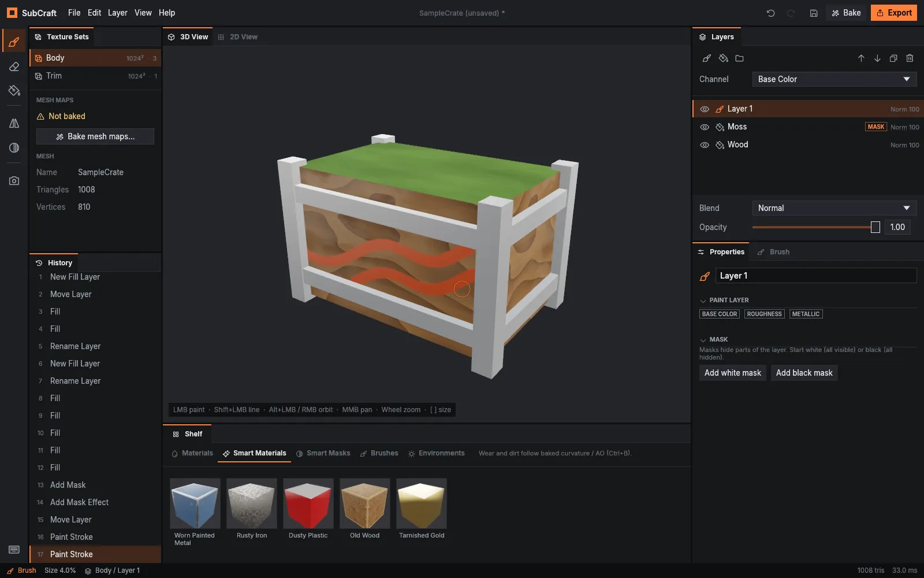Add a new paint layer
The image size is (924, 578).
[706, 58]
